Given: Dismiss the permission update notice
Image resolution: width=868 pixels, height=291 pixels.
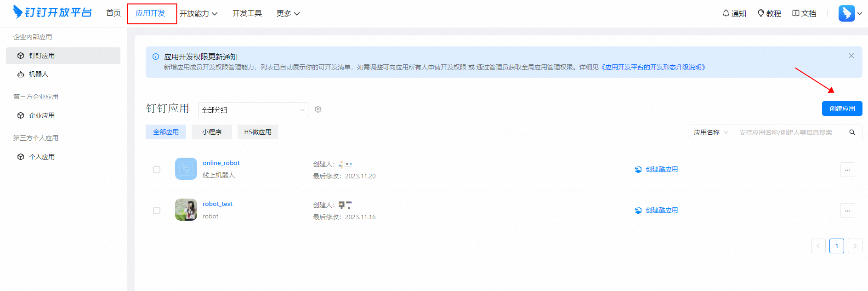Looking at the screenshot, I should click(851, 56).
